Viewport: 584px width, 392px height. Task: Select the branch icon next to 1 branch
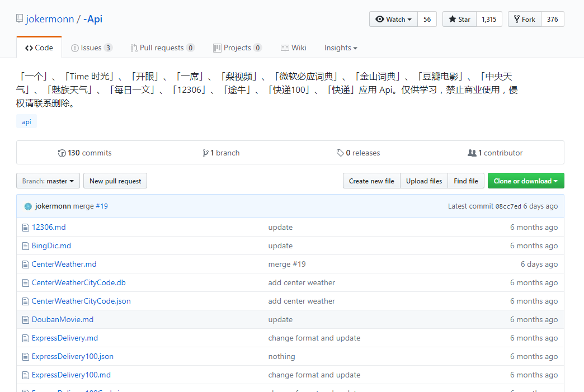(206, 153)
